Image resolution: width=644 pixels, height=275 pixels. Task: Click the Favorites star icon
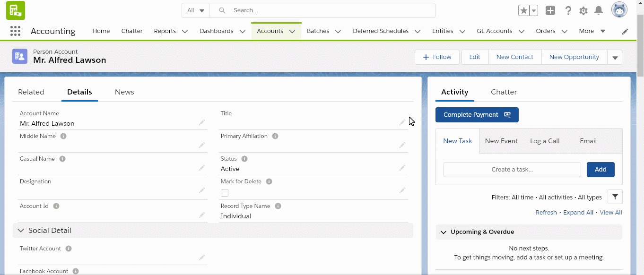point(523,10)
